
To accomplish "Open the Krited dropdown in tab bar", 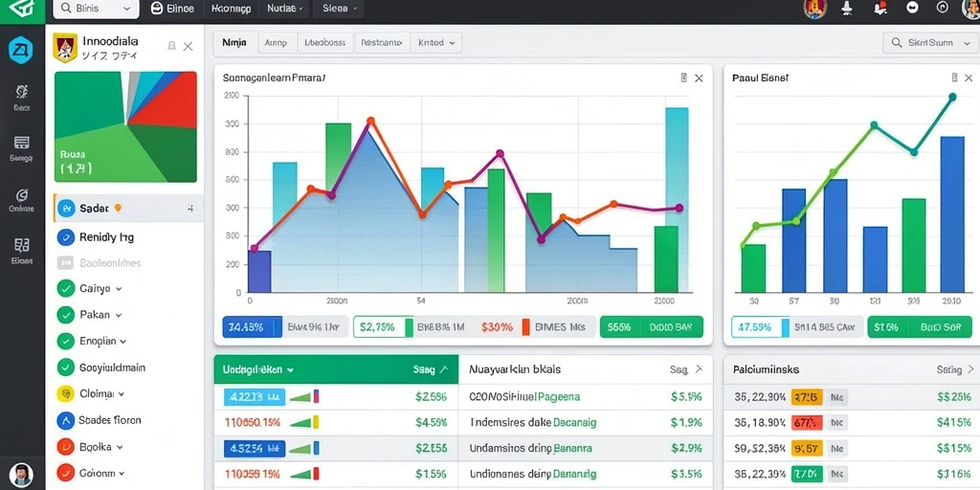I will click(x=436, y=42).
